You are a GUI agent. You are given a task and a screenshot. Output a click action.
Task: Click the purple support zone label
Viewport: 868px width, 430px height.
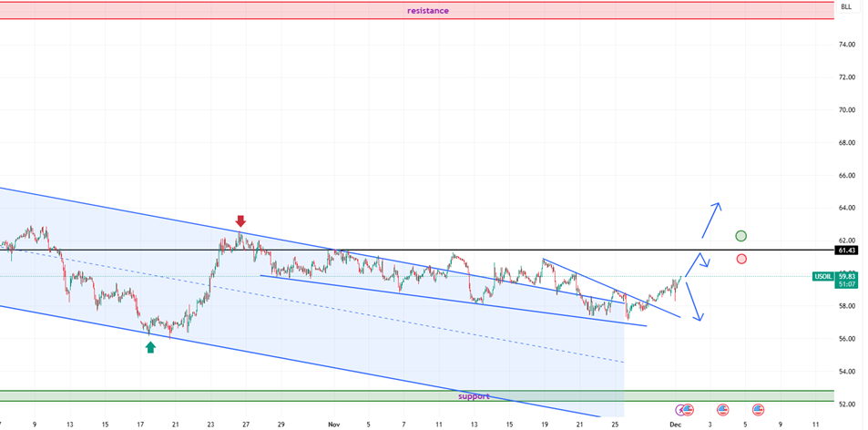(474, 396)
